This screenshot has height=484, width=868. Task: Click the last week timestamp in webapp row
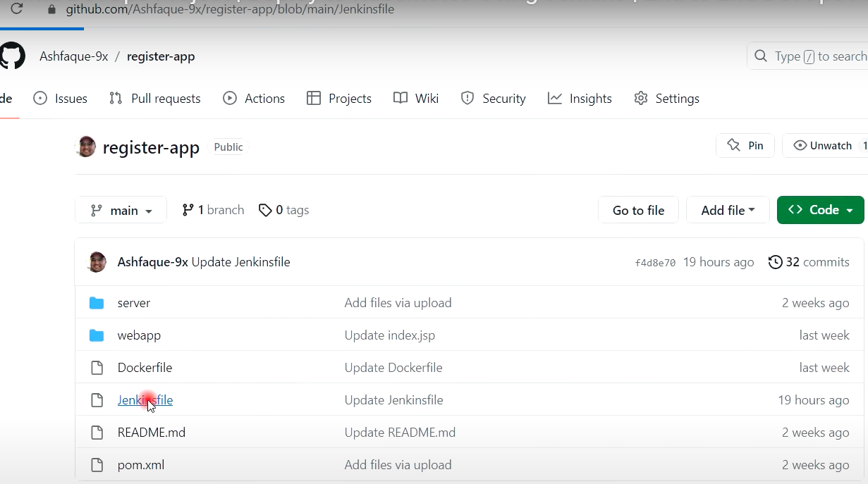[824, 335]
